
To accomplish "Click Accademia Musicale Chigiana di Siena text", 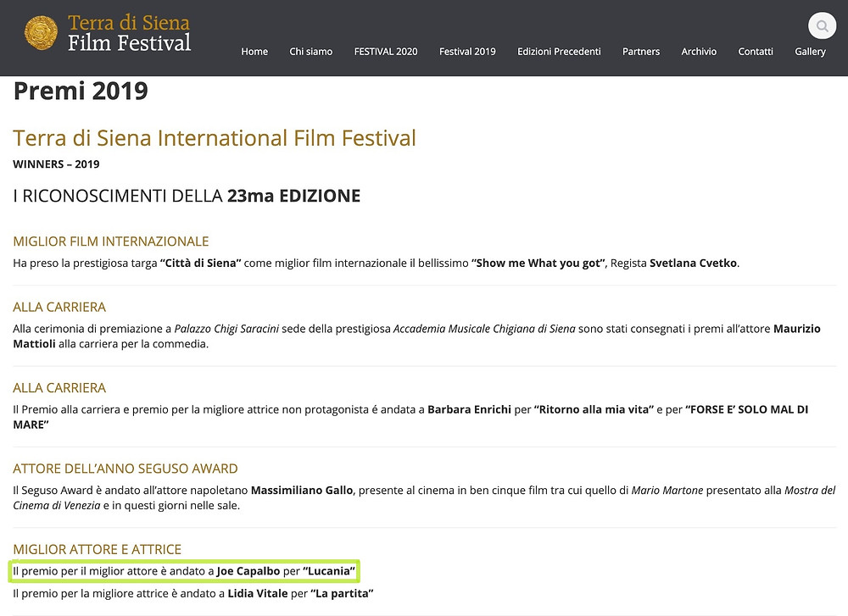I will [x=484, y=329].
